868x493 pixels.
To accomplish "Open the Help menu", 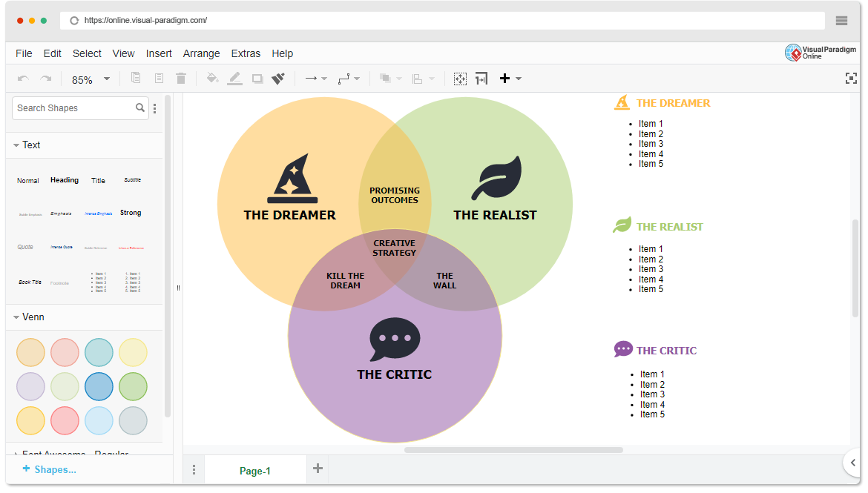I will coord(283,53).
